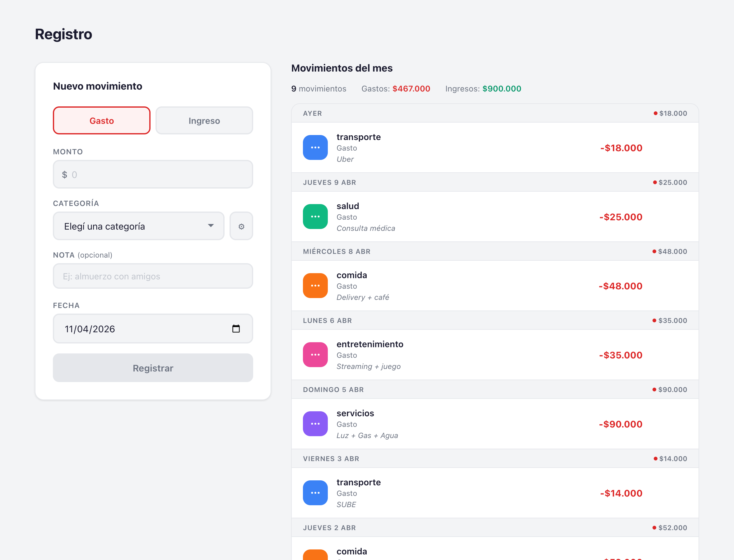Viewport: 734px width, 560px height.
Task: Switch movement type to Ingreso
Action: pos(204,121)
